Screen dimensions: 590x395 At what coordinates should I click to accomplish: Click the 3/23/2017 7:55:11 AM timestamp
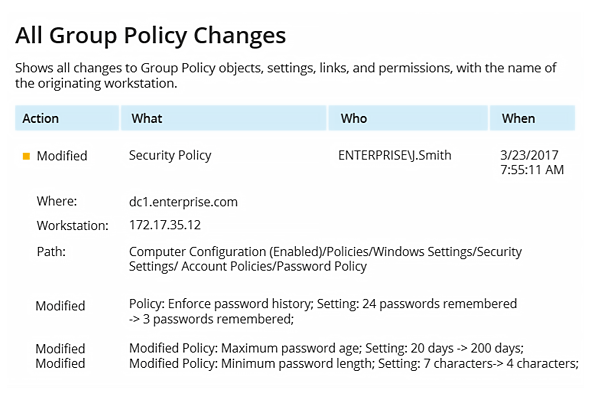pyautogui.click(x=532, y=163)
